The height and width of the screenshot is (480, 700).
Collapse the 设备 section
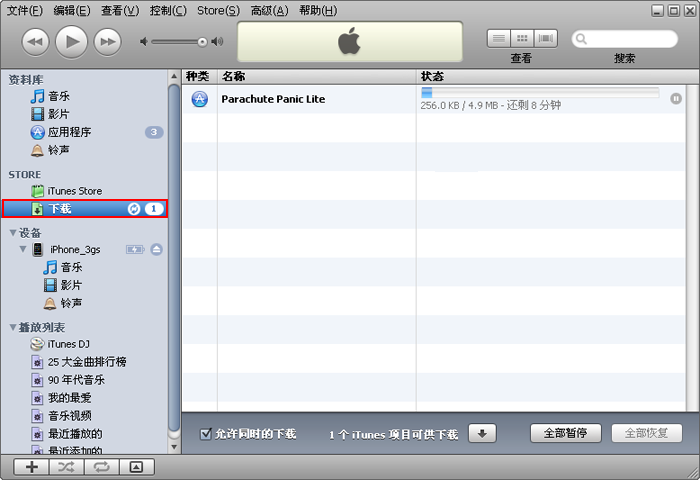12,233
